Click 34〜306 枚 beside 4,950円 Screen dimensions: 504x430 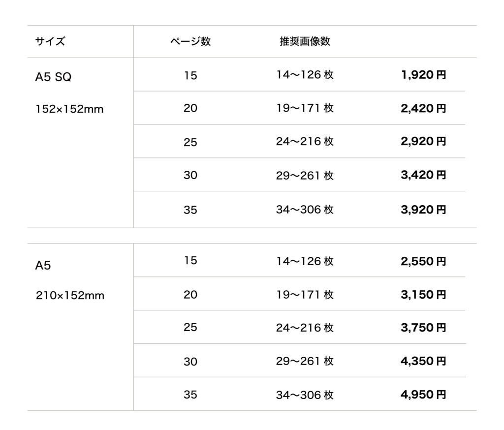(305, 395)
